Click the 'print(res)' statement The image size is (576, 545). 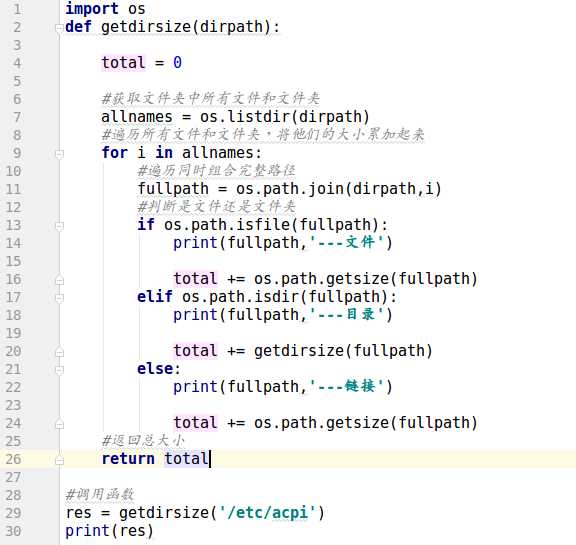coord(109,531)
